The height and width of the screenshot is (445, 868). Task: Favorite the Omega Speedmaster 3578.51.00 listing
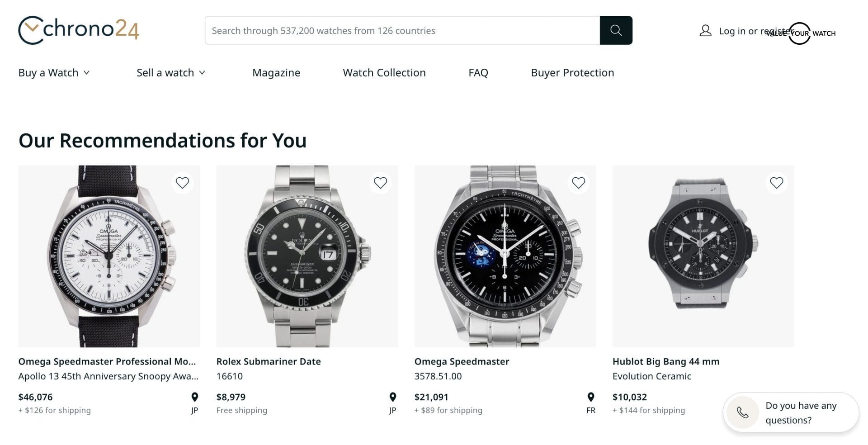pos(578,183)
